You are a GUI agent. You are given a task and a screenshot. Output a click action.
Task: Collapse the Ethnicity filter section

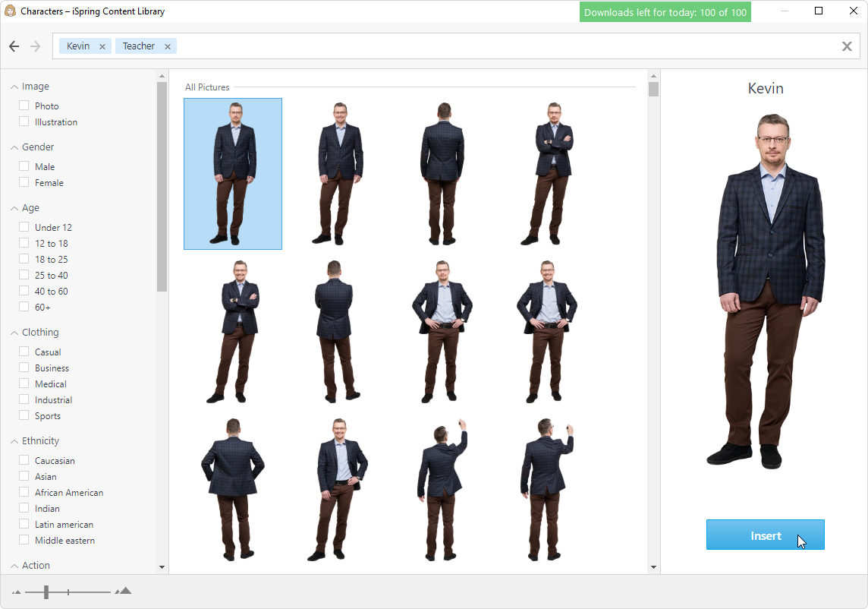[14, 442]
